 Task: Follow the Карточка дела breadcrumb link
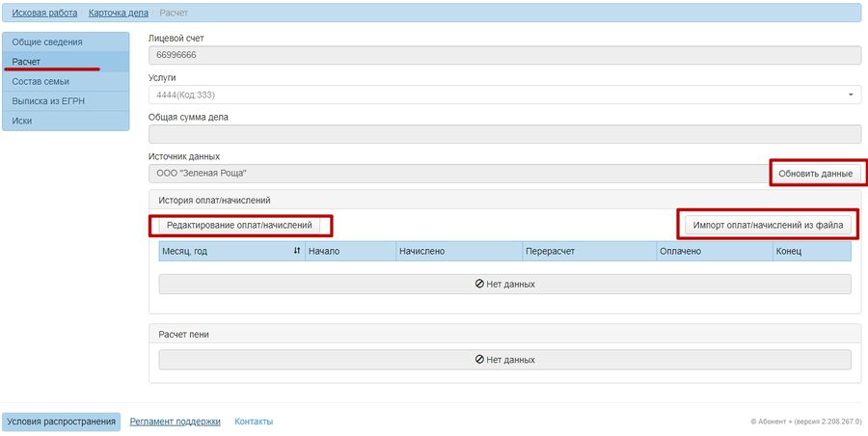pos(119,13)
